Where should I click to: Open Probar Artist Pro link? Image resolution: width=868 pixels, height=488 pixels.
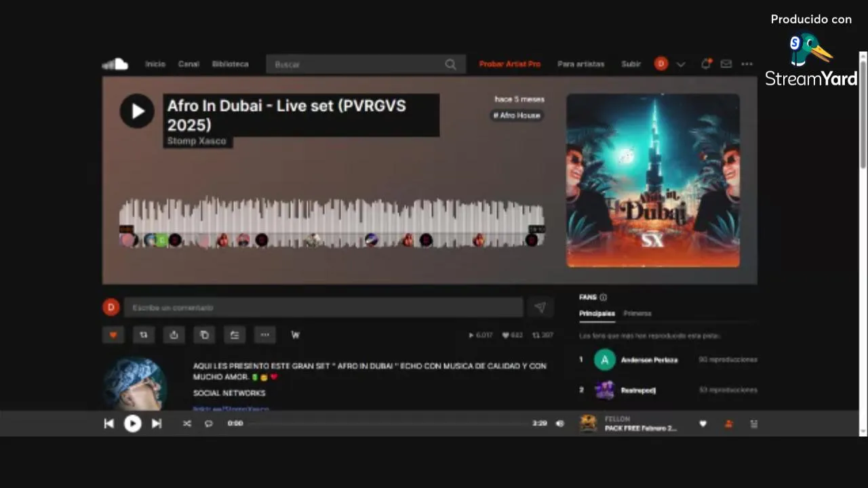click(510, 64)
